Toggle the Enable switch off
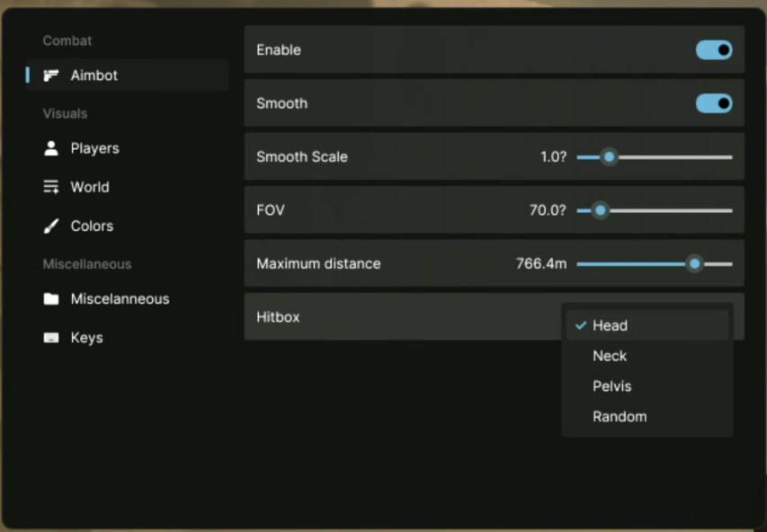The height and width of the screenshot is (532, 767). [714, 50]
